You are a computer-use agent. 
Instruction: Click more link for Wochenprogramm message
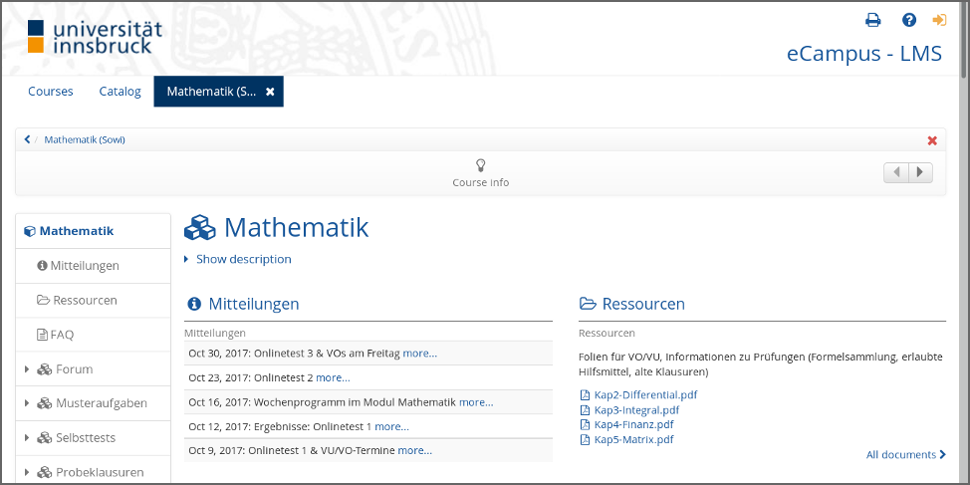(x=476, y=402)
